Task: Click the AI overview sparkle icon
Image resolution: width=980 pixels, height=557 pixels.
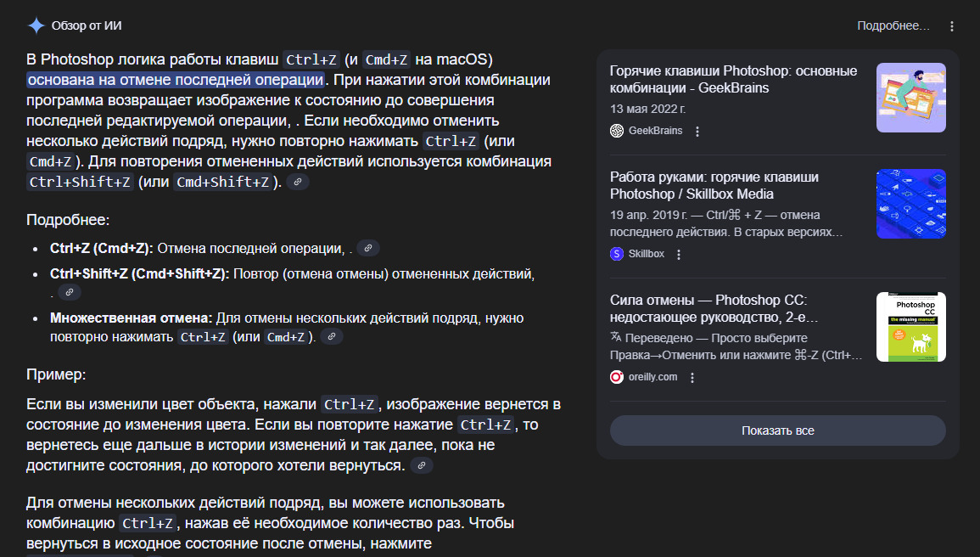Action: [x=36, y=25]
